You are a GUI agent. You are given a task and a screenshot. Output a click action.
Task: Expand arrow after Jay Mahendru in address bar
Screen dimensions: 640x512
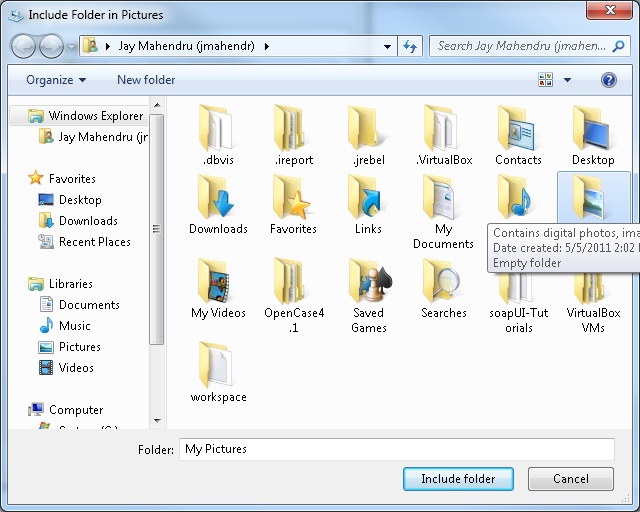[267, 46]
